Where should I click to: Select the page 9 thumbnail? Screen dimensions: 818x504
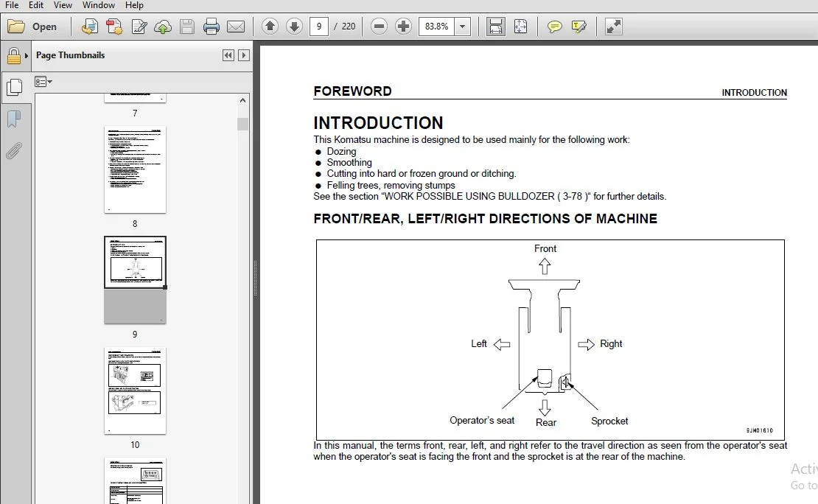coord(135,280)
